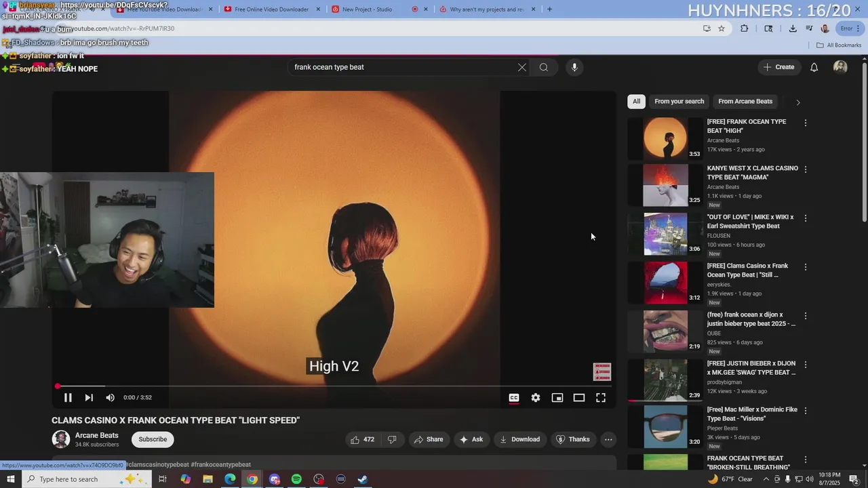This screenshot has height=488, width=868.
Task: Subscribe to Arcane Beats
Action: click(153, 439)
